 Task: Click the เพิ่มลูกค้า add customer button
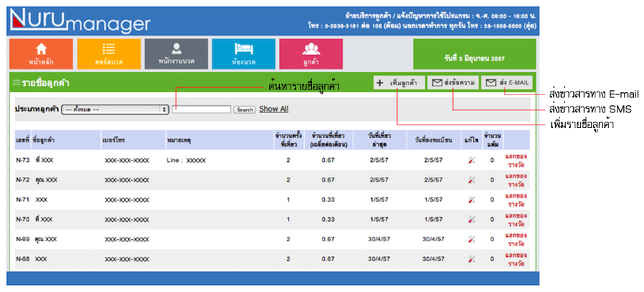tap(399, 83)
